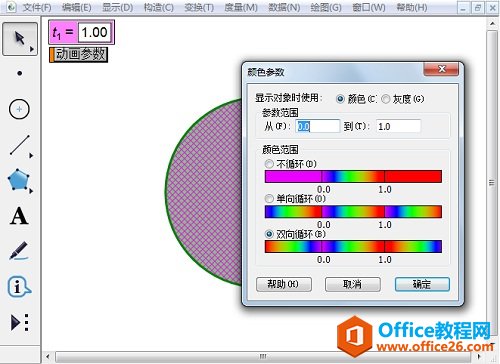Screen dimensions: 500x364
Task: Select the Polygon tool
Action: coord(19,180)
